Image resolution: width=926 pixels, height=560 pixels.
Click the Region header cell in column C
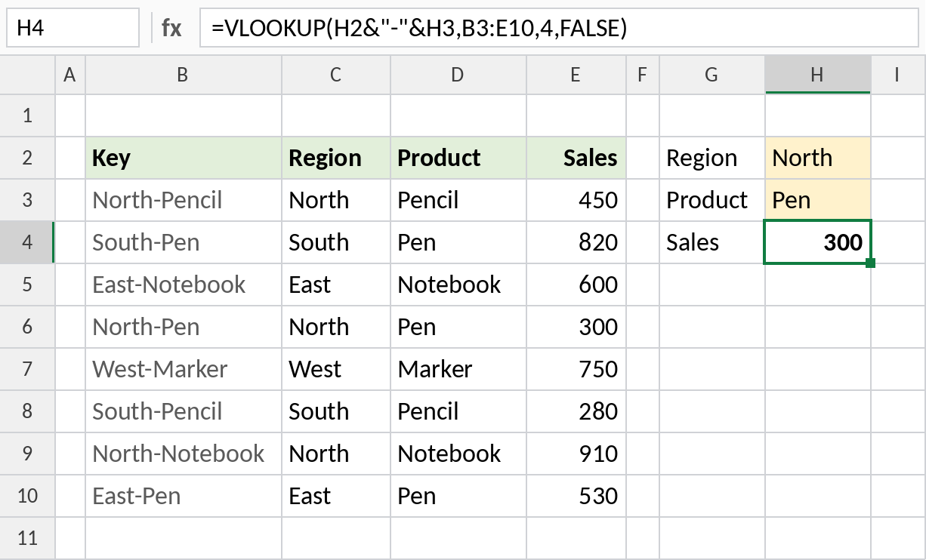click(336, 158)
